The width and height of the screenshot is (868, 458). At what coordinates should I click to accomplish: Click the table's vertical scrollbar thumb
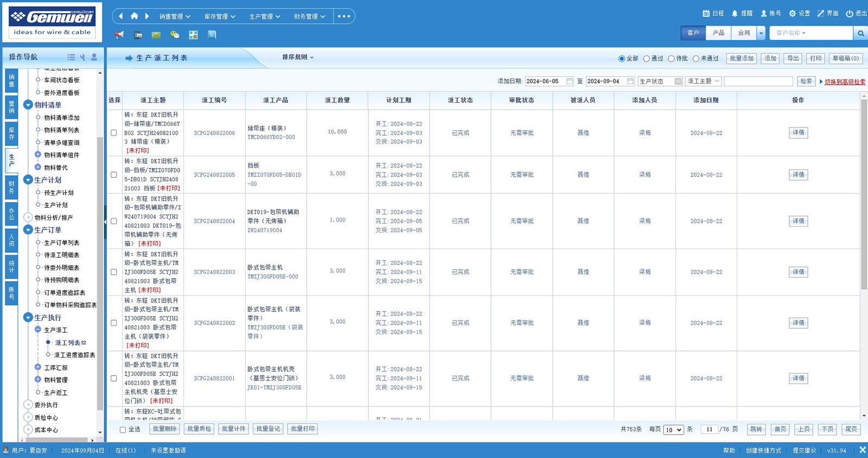[864, 195]
